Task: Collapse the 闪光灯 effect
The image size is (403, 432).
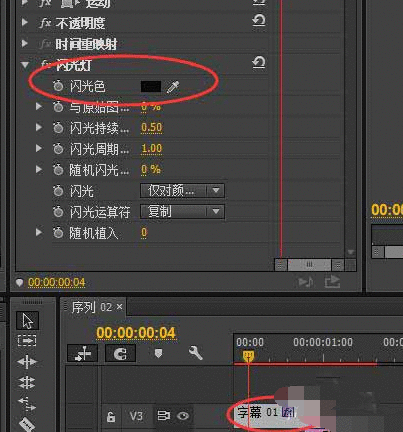Action: 25,65
